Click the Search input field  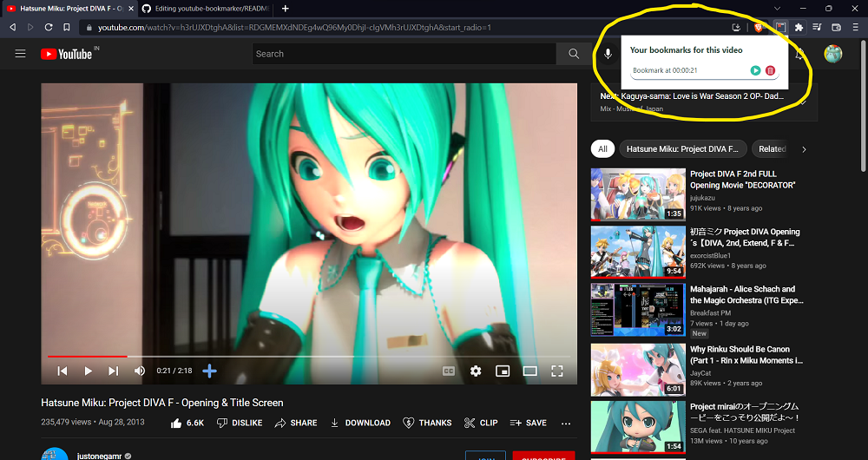pos(404,54)
